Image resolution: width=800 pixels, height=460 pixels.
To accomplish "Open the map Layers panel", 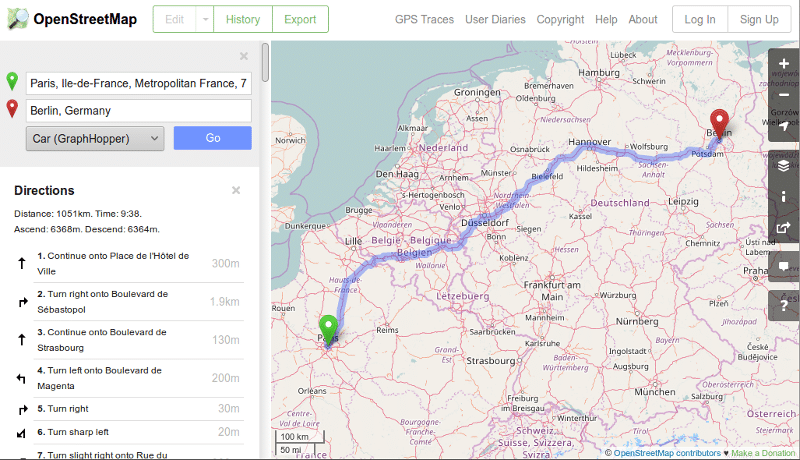I will click(784, 165).
